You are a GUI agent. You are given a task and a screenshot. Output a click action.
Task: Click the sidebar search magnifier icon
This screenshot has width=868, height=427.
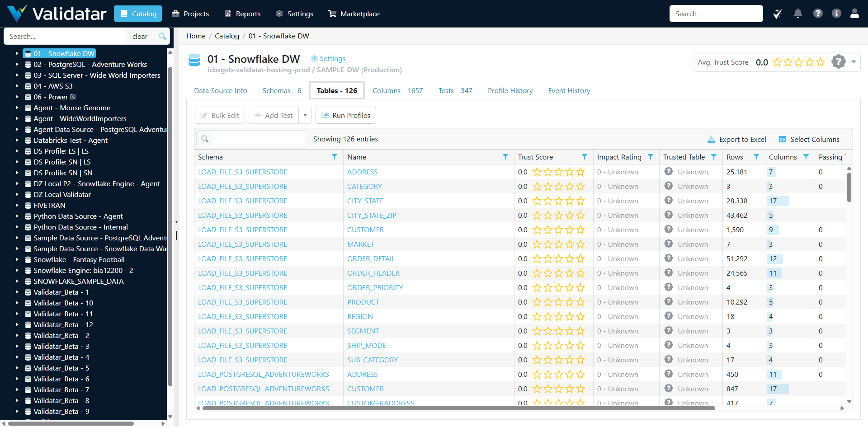tap(162, 36)
